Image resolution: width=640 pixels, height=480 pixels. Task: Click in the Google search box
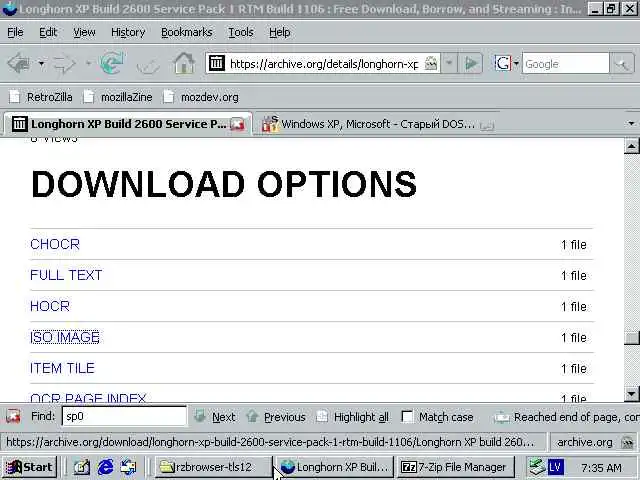(565, 64)
